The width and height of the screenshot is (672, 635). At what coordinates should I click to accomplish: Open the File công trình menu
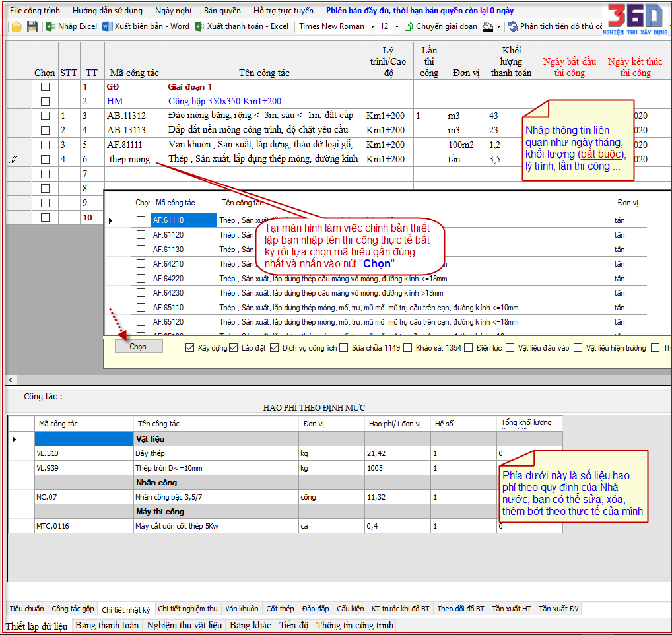[35, 11]
